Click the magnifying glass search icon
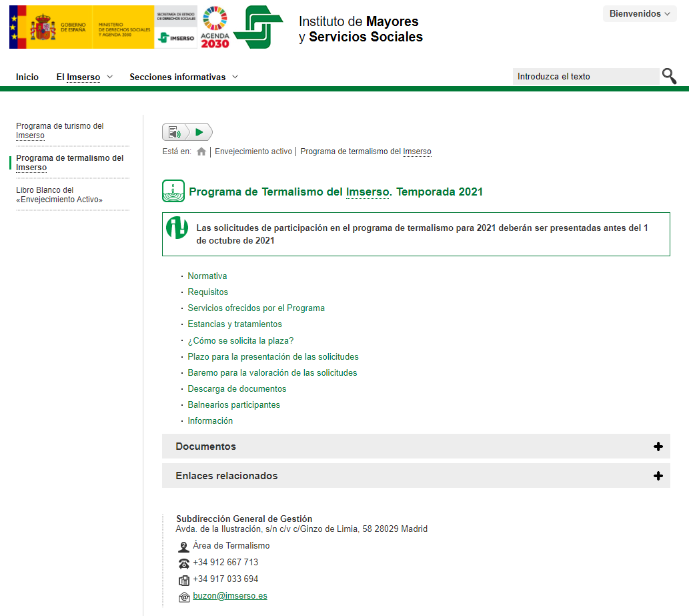 (669, 76)
